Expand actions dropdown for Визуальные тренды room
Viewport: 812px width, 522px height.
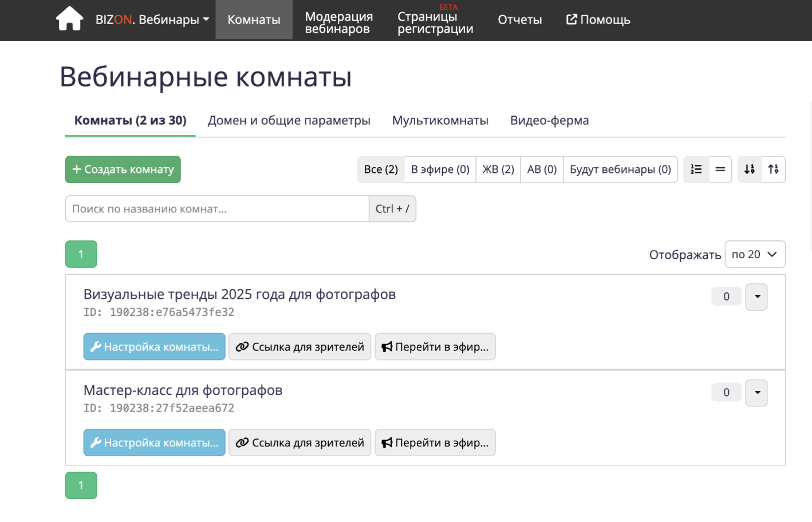[x=756, y=296]
